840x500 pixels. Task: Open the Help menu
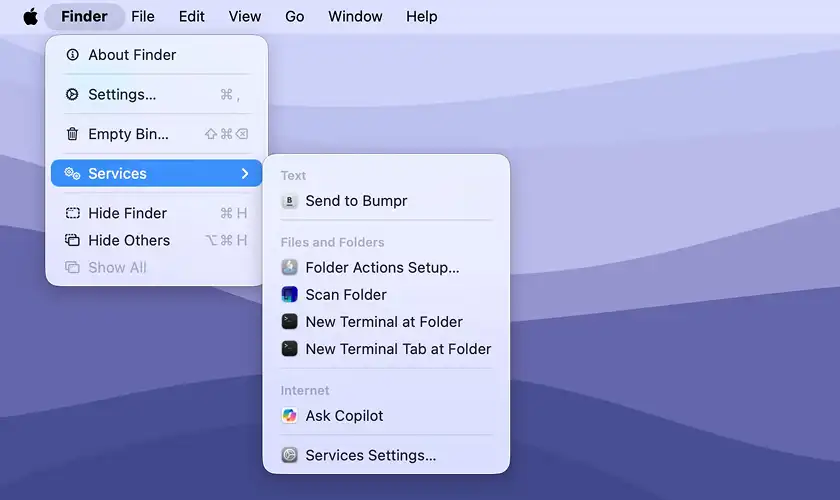pos(422,17)
